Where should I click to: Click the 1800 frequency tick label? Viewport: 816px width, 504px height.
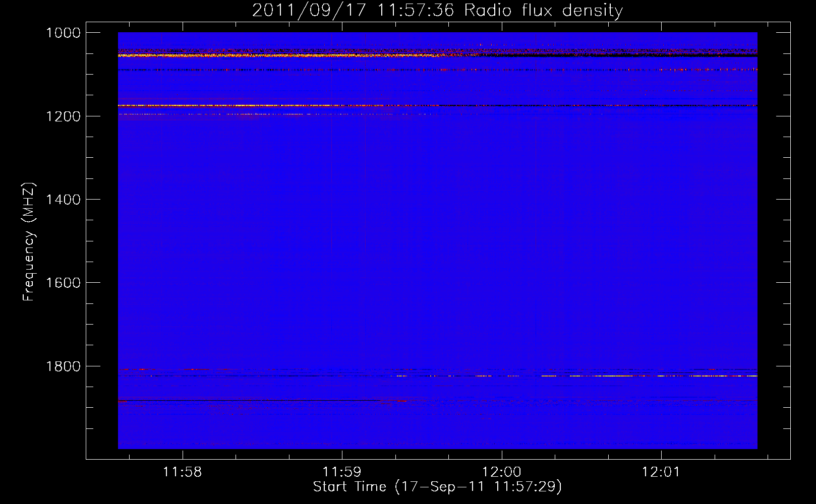click(63, 366)
